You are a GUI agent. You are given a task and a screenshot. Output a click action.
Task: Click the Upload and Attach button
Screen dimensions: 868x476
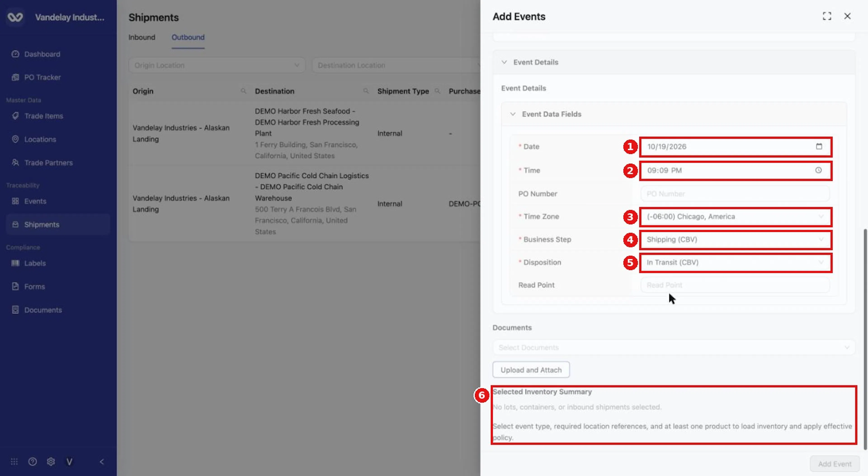point(531,370)
